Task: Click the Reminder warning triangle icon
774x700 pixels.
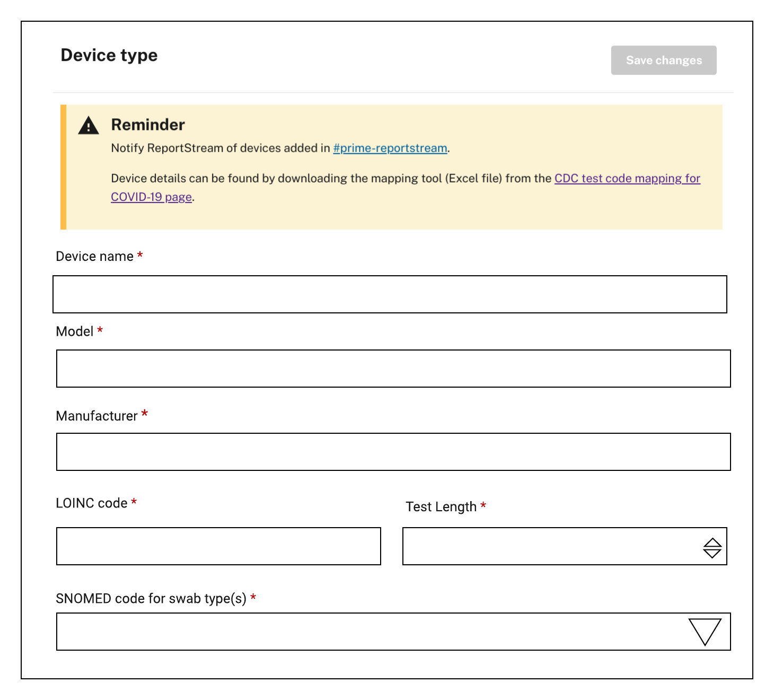Action: [89, 126]
